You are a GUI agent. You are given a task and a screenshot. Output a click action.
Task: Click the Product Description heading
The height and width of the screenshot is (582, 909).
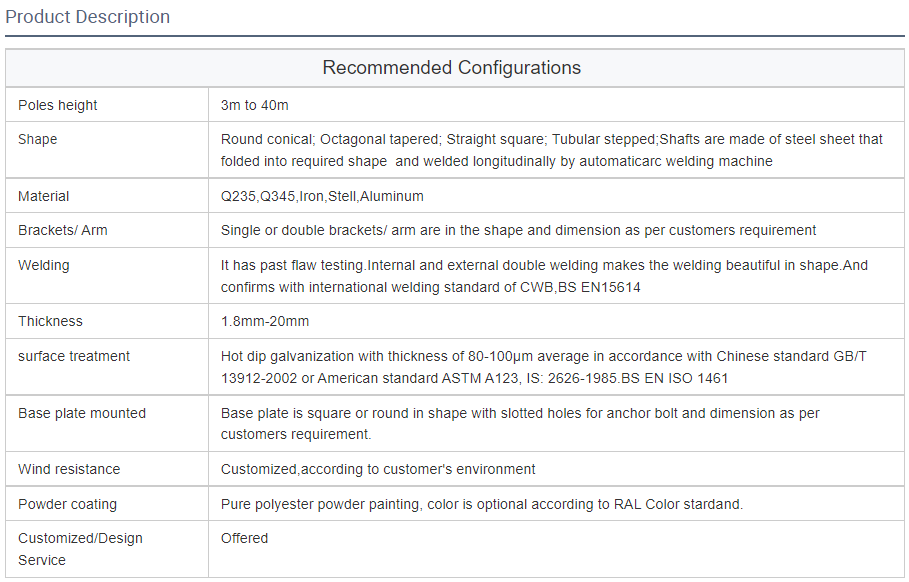pos(88,17)
